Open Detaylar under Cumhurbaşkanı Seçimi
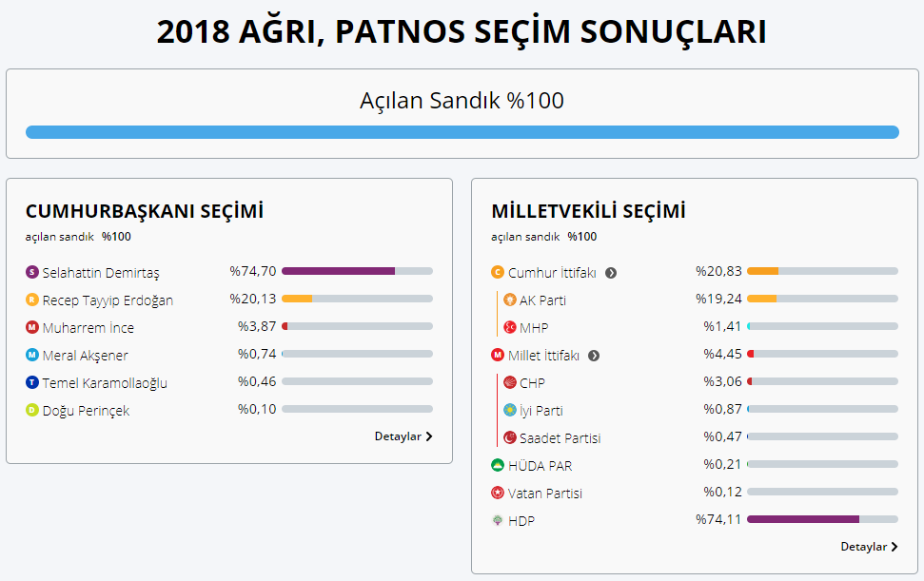Image resolution: width=924 pixels, height=581 pixels. [x=403, y=436]
